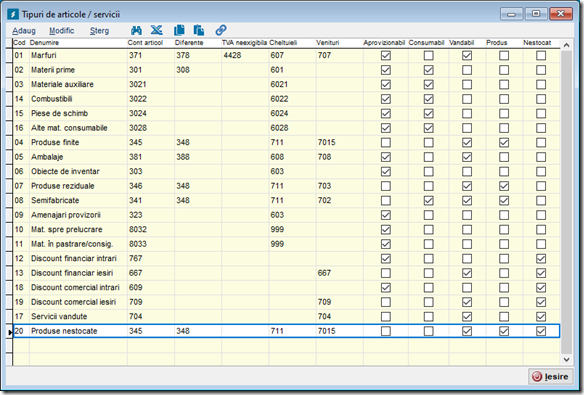
Task: Toggle Nestocat checkbox for Servicii vandute
Action: (x=541, y=316)
